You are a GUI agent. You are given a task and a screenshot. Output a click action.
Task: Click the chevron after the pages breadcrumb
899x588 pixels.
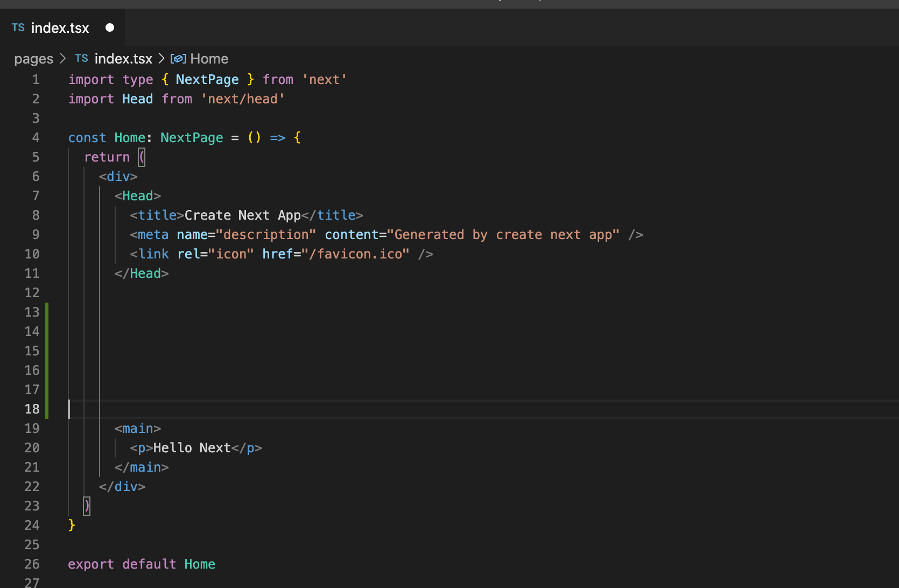63,58
